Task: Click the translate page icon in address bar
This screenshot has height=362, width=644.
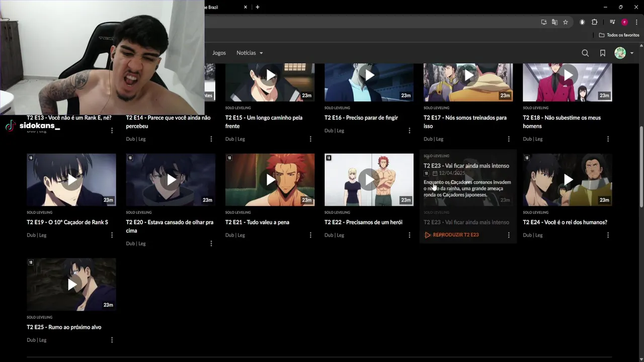Action: [x=554, y=22]
